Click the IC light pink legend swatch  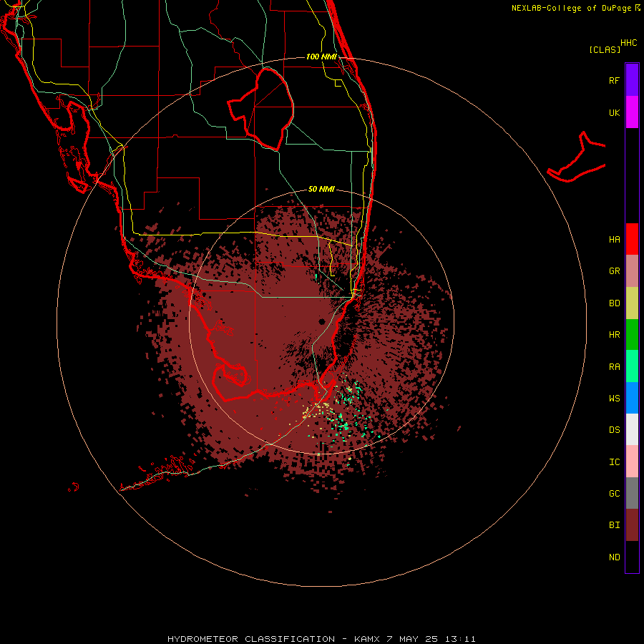(x=632, y=462)
